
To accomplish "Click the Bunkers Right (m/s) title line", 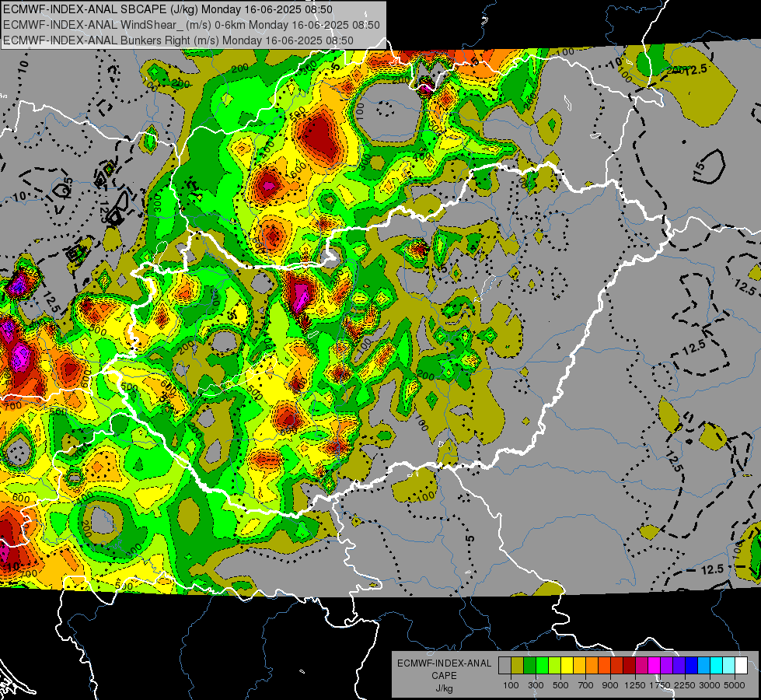I will (178, 40).
